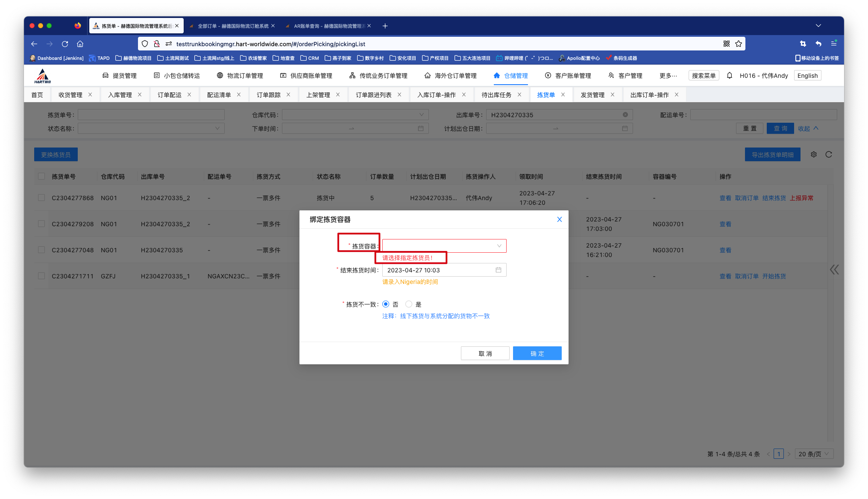Click the browser QR code icon
868x499 pixels.
point(727,44)
